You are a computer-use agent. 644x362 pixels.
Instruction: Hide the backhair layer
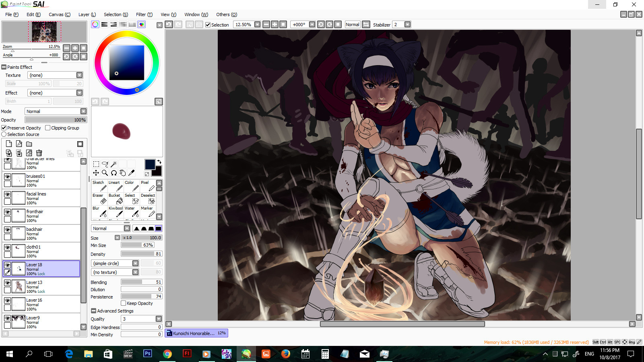point(7,230)
